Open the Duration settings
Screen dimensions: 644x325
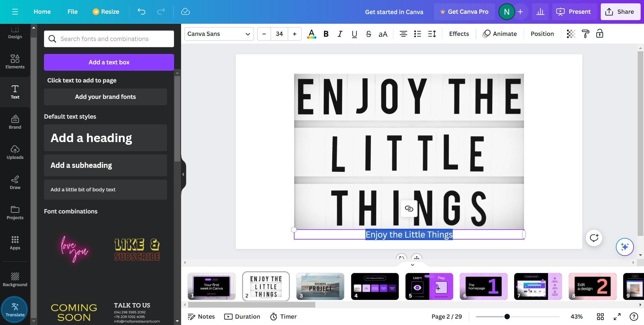coord(242,317)
